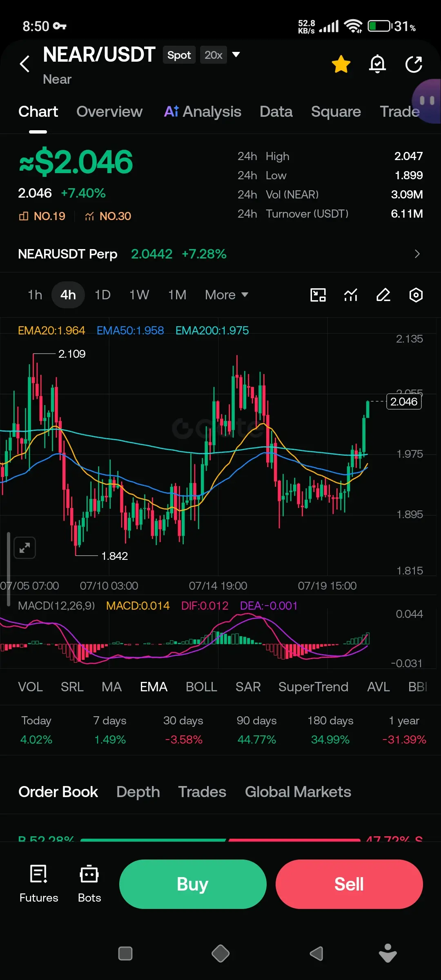Viewport: 441px width, 980px height.
Task: Select the drawing pencil tool
Action: [383, 295]
